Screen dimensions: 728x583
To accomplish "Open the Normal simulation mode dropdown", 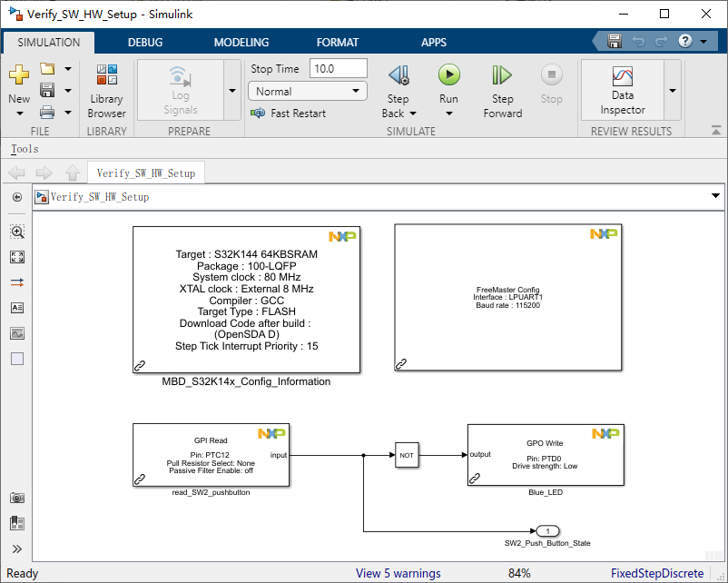I will click(308, 91).
